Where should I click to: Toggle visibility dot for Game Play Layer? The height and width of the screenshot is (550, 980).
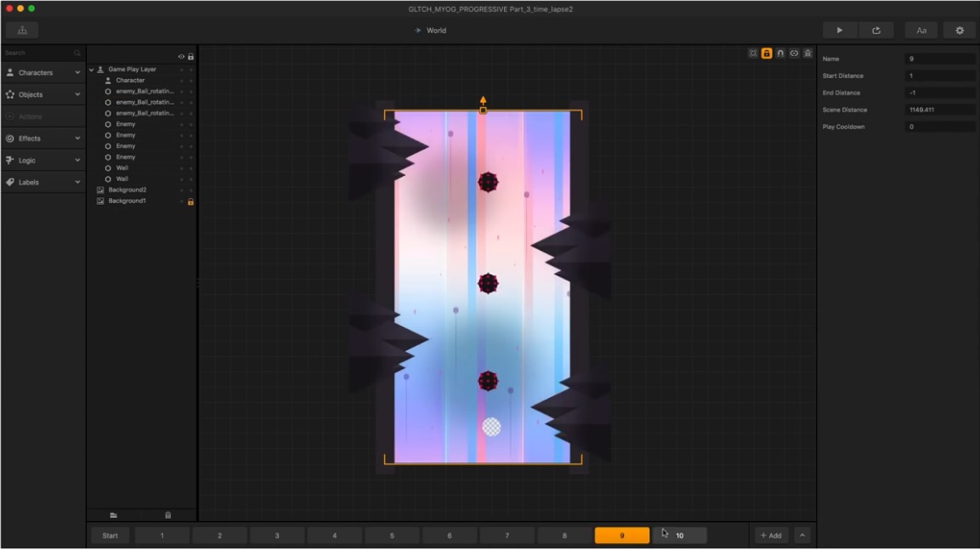pos(182,70)
